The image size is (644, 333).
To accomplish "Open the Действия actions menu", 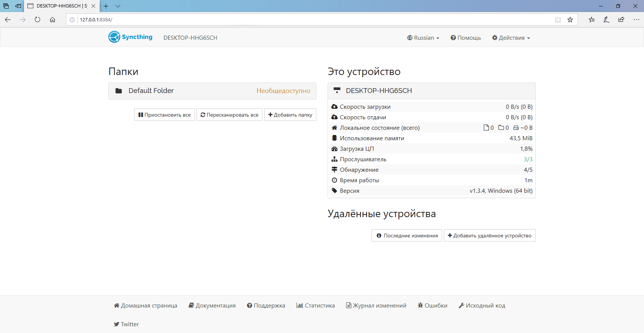I will pyautogui.click(x=511, y=38).
